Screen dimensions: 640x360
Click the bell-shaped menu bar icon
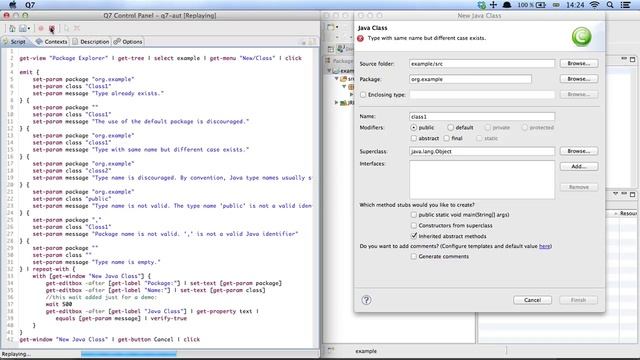(x=507, y=5)
